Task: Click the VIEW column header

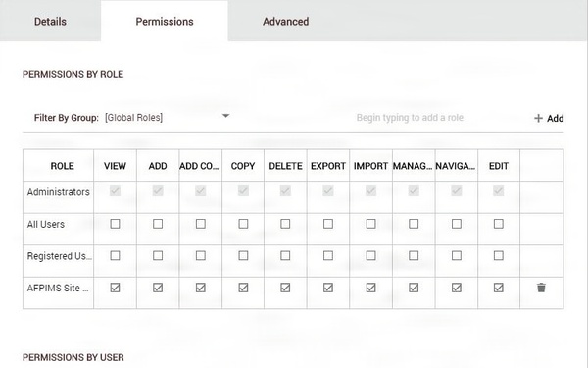Action: [x=115, y=166]
